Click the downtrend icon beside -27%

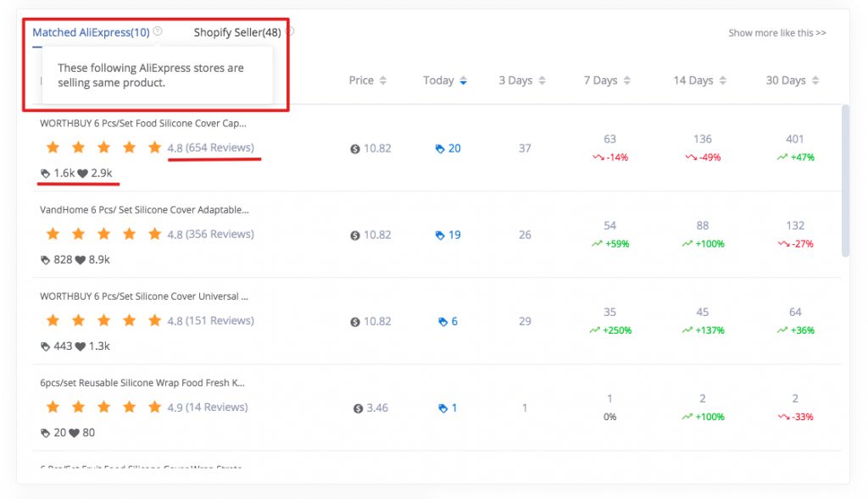click(783, 244)
